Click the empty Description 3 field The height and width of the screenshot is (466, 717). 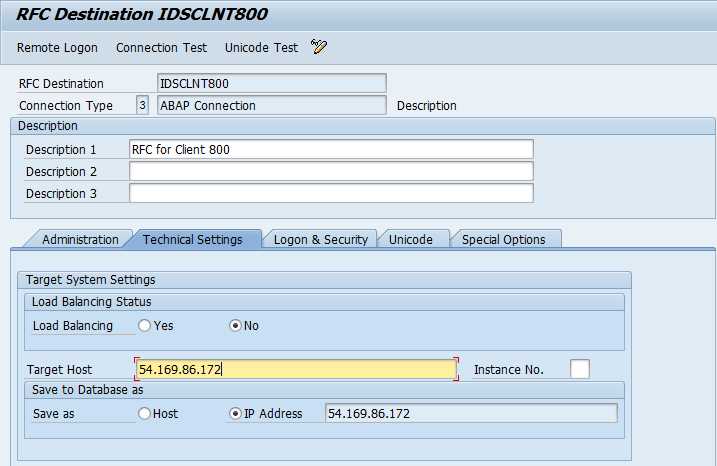click(331, 193)
